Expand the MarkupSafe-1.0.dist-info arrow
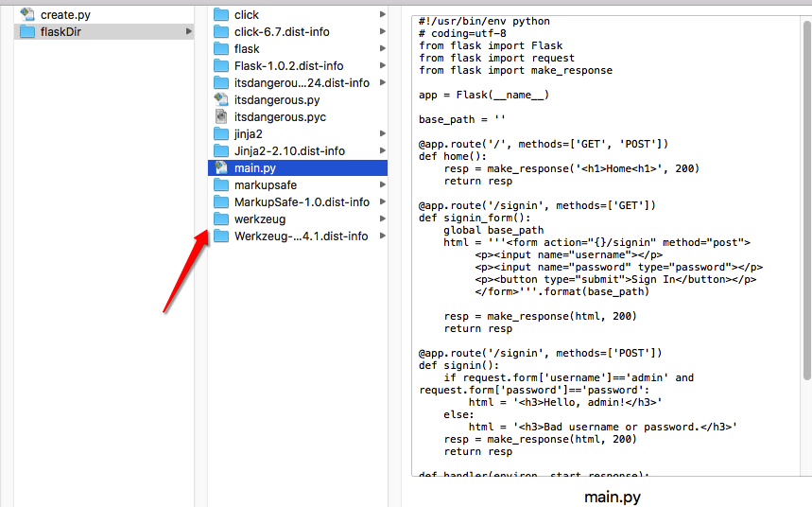 coord(382,202)
